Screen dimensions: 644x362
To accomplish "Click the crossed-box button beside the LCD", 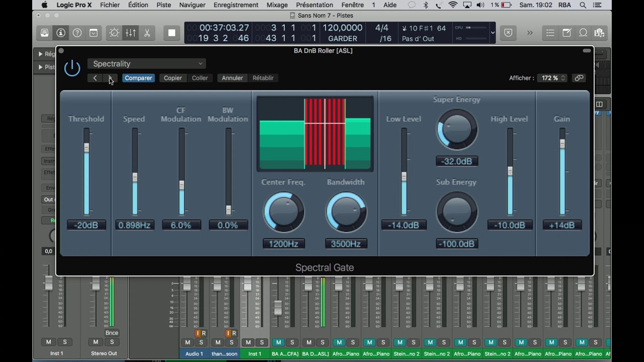I will (x=508, y=33).
